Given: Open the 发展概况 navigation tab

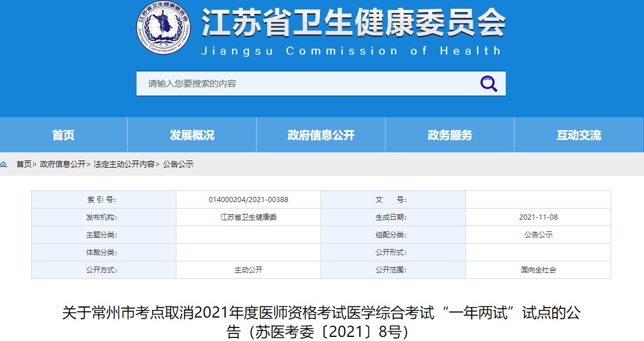Looking at the screenshot, I should [x=192, y=135].
